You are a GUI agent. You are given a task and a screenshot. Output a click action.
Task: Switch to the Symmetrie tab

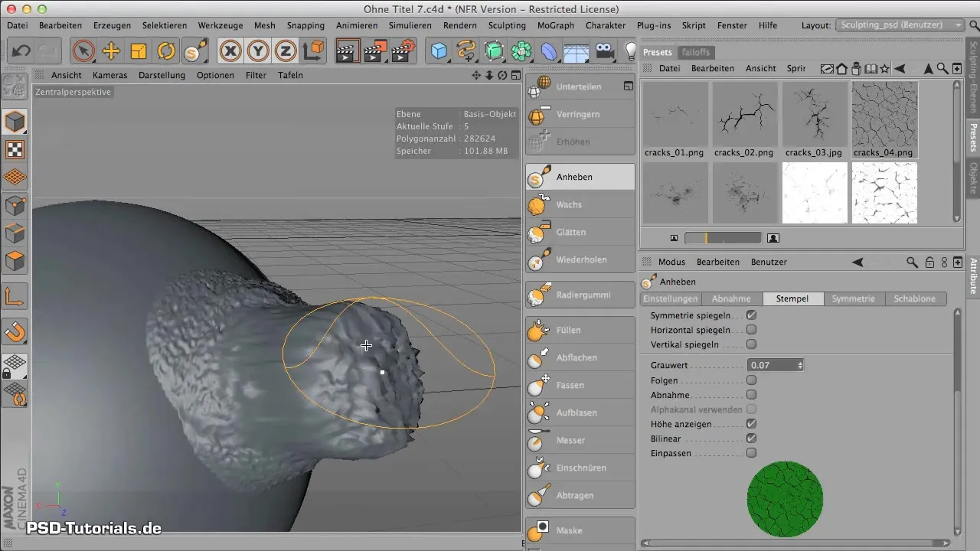pyautogui.click(x=854, y=298)
